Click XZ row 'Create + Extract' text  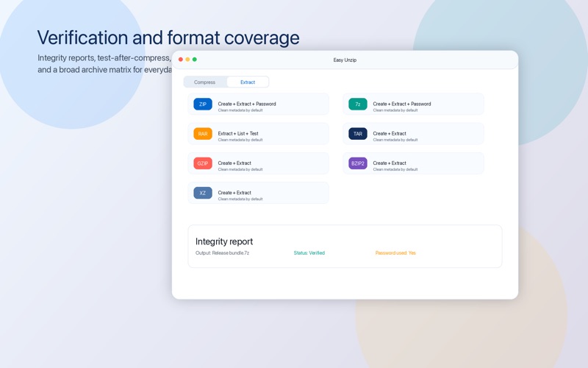coord(234,193)
